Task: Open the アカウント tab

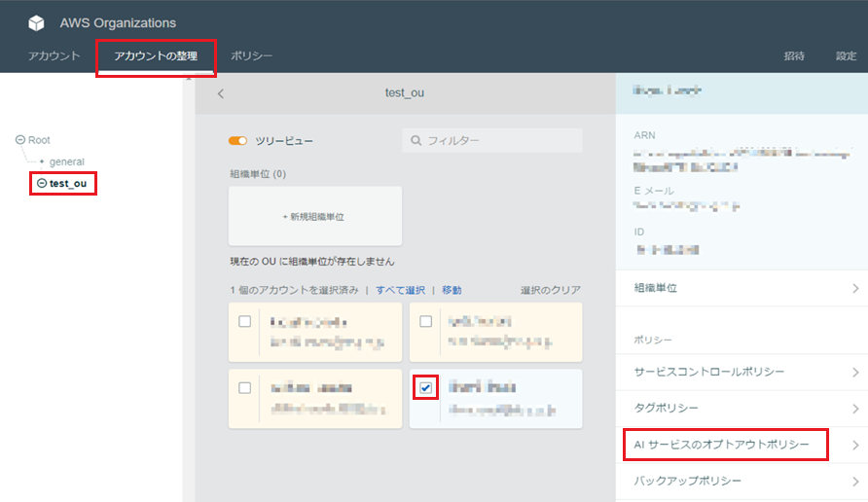Action: [x=54, y=55]
